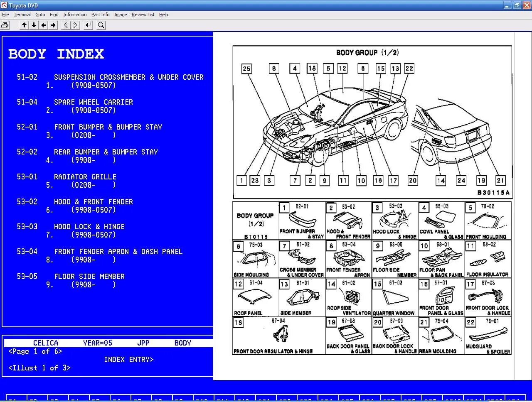This screenshot has width=532, height=402.
Task: Click callout number 23 below the car diagram
Action: pyautogui.click(x=255, y=180)
